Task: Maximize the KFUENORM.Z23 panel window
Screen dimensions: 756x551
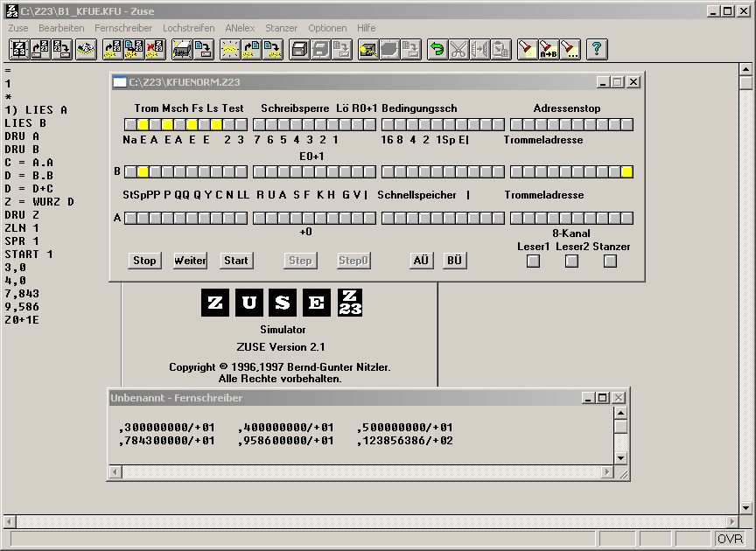Action: tap(618, 82)
